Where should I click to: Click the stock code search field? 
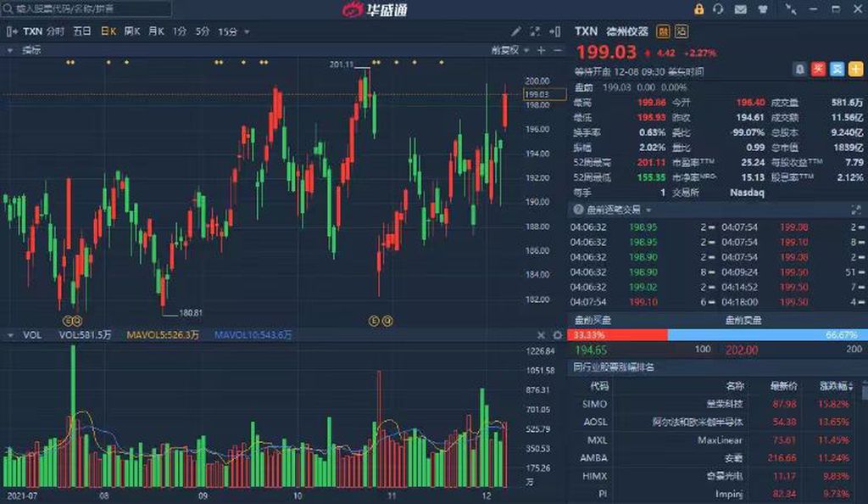click(86, 8)
